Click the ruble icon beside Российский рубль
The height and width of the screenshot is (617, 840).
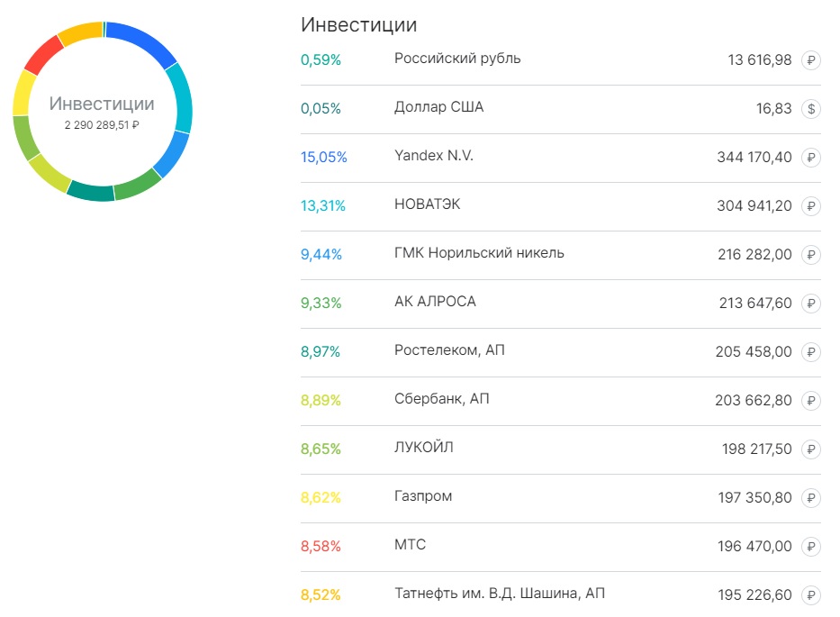(810, 60)
